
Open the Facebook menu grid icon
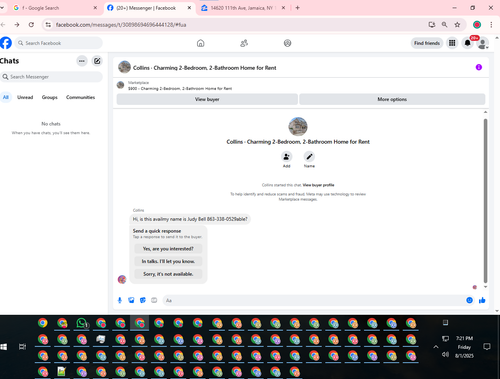(452, 43)
